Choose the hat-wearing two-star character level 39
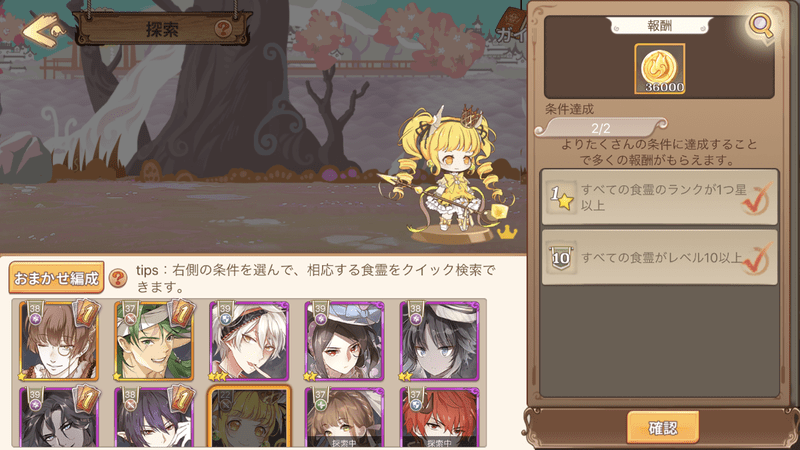 point(344,341)
